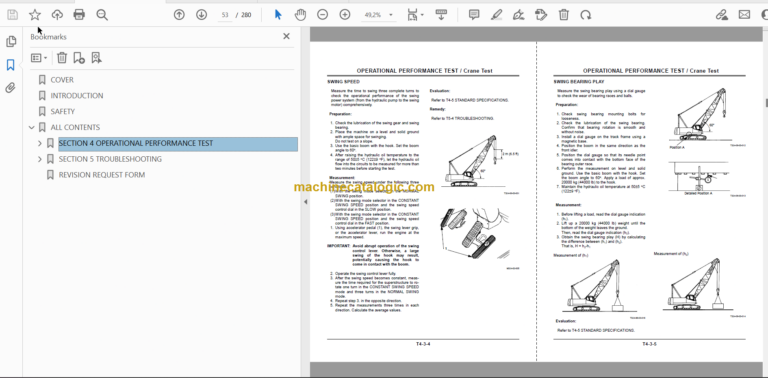Image resolution: width=768 pixels, height=378 pixels.
Task: Click the page number field showing 53
Action: point(225,15)
